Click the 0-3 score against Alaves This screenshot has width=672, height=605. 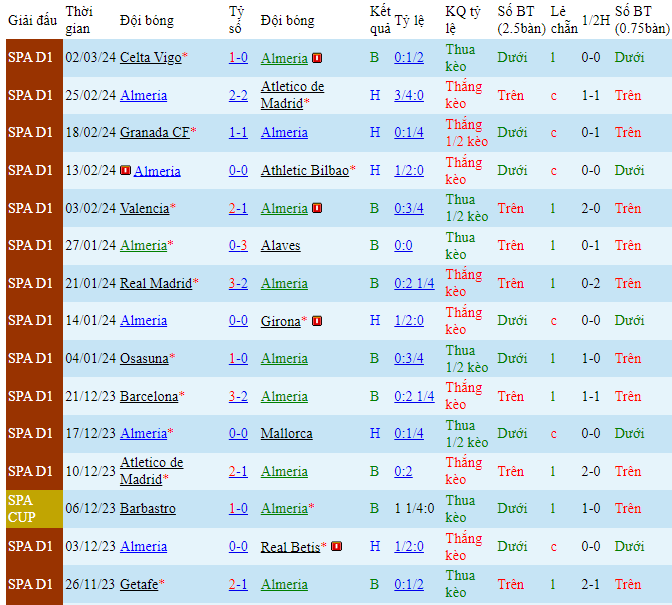pyautogui.click(x=238, y=245)
